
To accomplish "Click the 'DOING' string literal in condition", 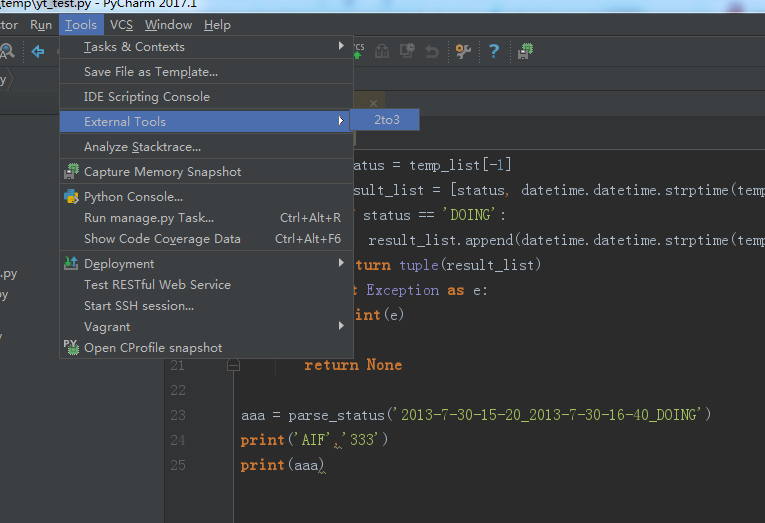I will [468, 215].
